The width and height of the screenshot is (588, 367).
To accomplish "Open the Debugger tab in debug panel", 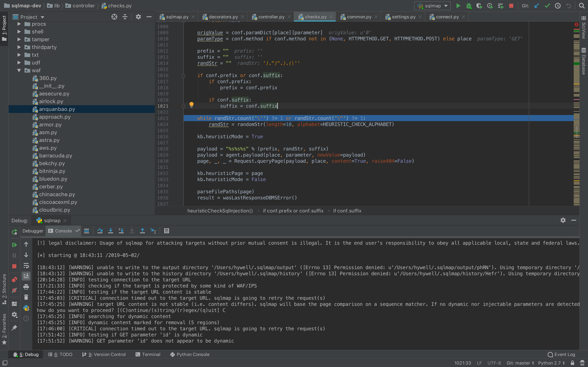I will click(x=33, y=231).
